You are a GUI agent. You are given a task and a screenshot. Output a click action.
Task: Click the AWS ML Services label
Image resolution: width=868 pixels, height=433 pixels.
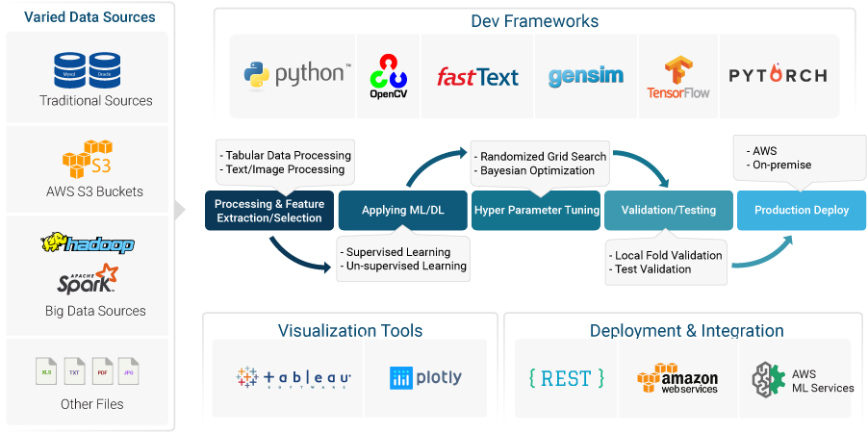click(x=823, y=381)
